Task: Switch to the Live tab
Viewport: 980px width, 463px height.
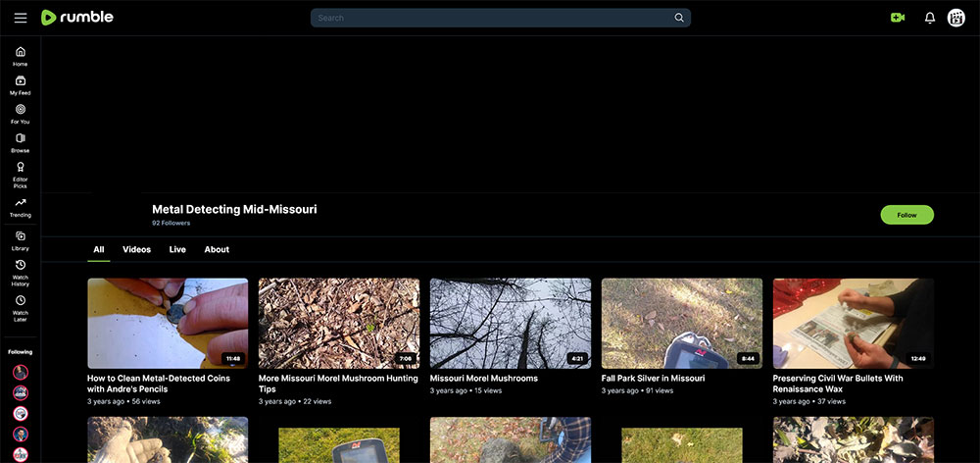Action: click(x=177, y=249)
